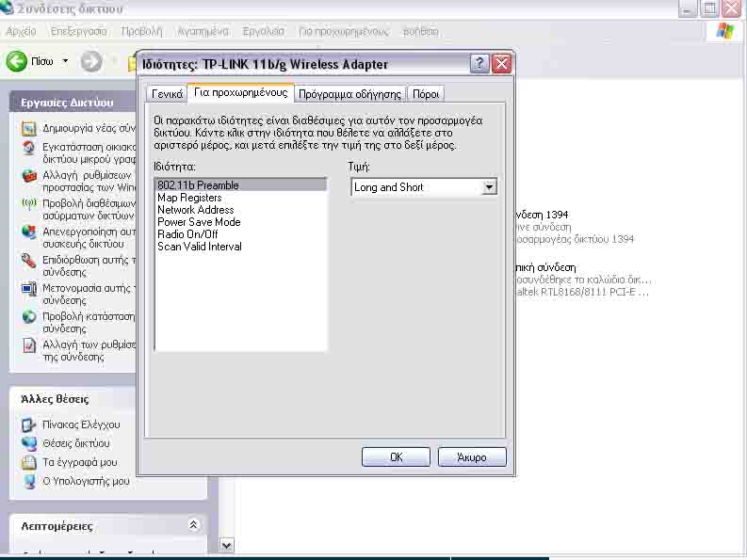
Task: Click Προβολή διαθέσιμων ασύρματων δικτύων link
Action: 89,210
